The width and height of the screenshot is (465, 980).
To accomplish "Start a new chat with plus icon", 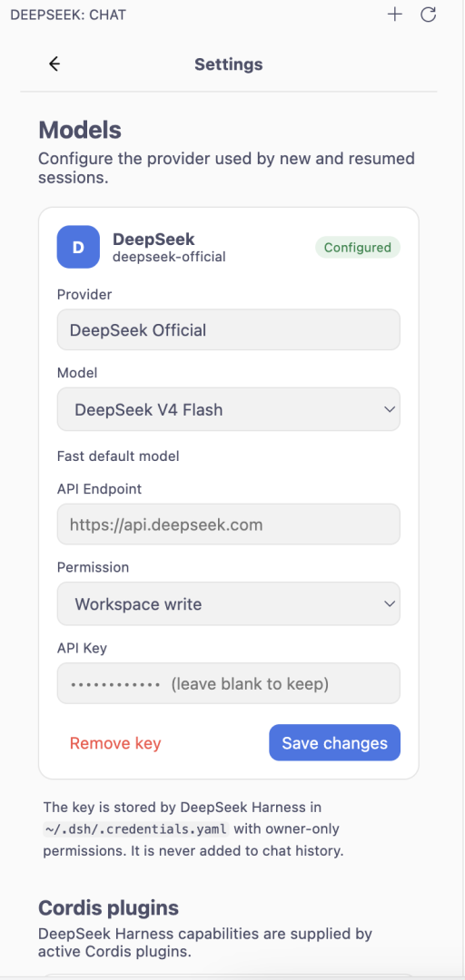I will tap(394, 15).
